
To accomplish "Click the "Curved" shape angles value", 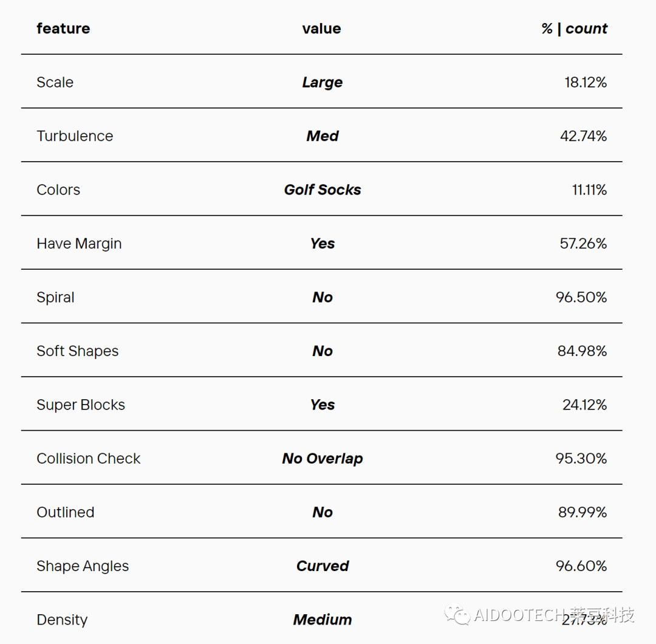I will (323, 566).
